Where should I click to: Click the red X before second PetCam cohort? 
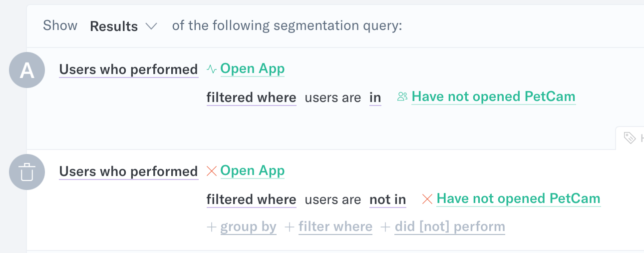pos(427,199)
